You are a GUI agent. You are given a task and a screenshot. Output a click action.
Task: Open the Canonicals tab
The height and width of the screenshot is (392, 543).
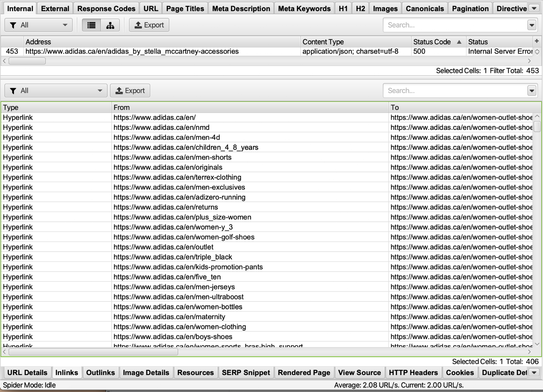click(425, 8)
